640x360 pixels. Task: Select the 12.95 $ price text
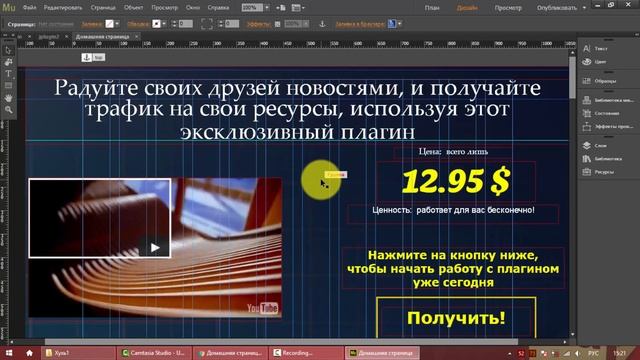pyautogui.click(x=456, y=181)
